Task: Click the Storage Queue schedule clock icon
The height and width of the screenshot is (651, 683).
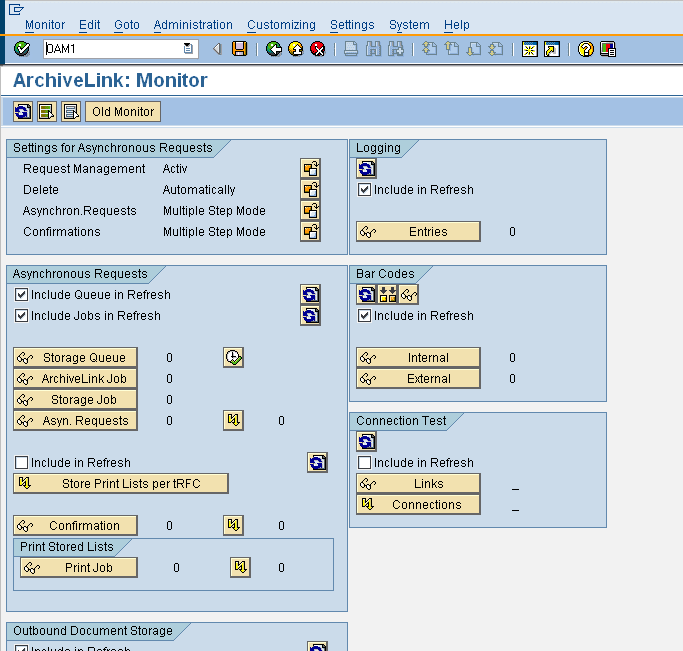Action: (233, 357)
